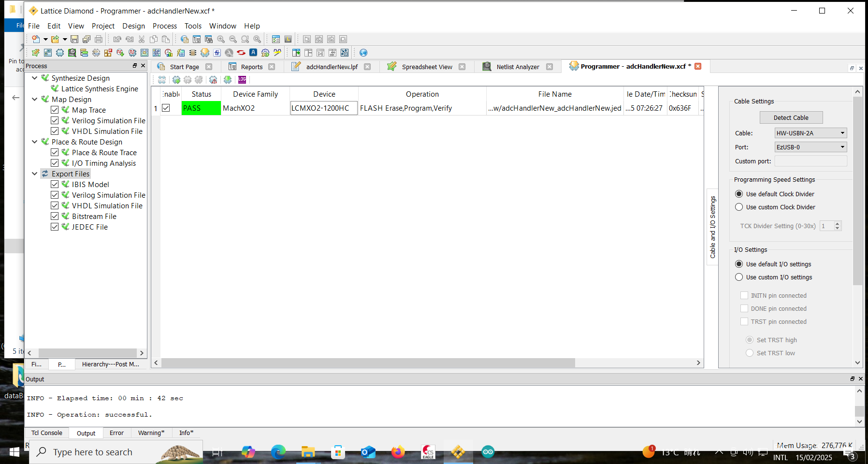This screenshot has height=464, width=868.
Task: Switch to the Warning output tab
Action: 151,433
